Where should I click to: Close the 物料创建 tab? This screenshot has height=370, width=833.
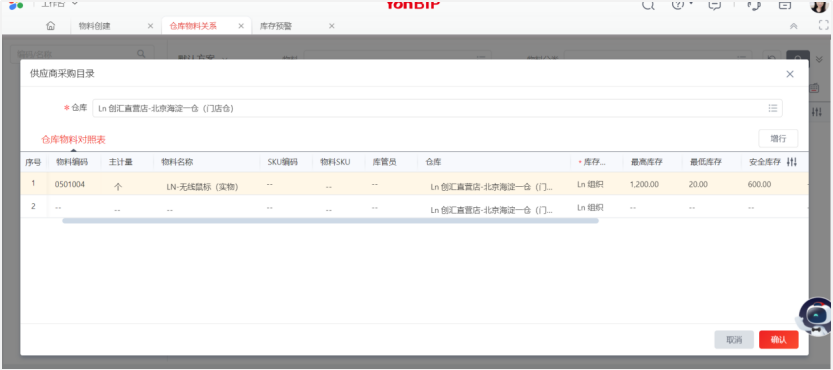coord(150,26)
